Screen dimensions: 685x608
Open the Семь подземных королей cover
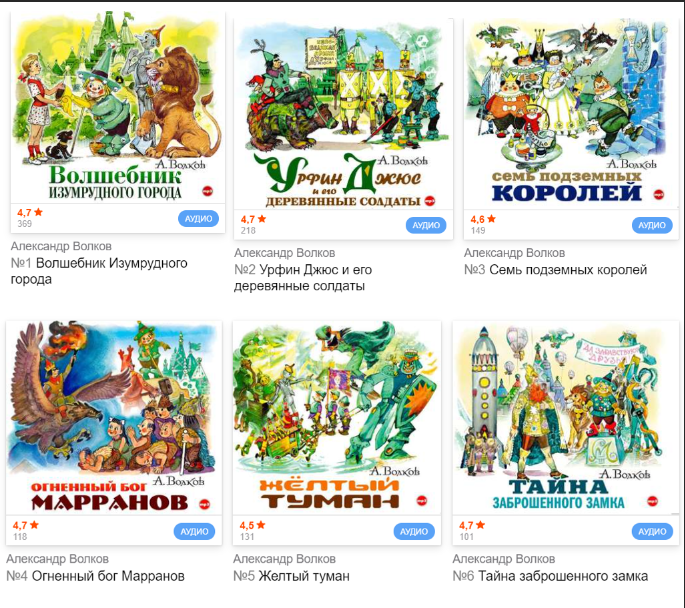click(x=571, y=114)
